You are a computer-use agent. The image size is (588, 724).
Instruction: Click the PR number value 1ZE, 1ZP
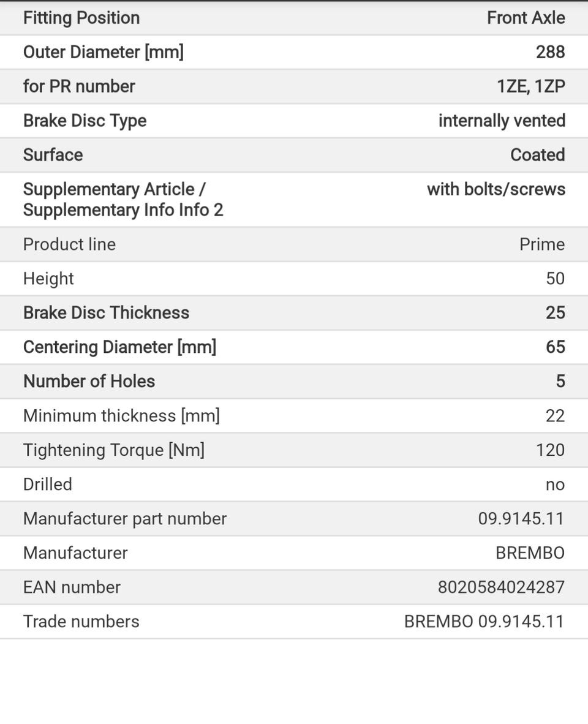[x=530, y=86]
